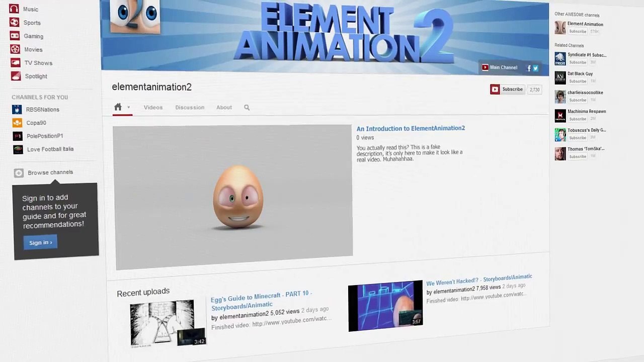
Task: Subscribe to Dat Black Guy
Action: tap(578, 81)
